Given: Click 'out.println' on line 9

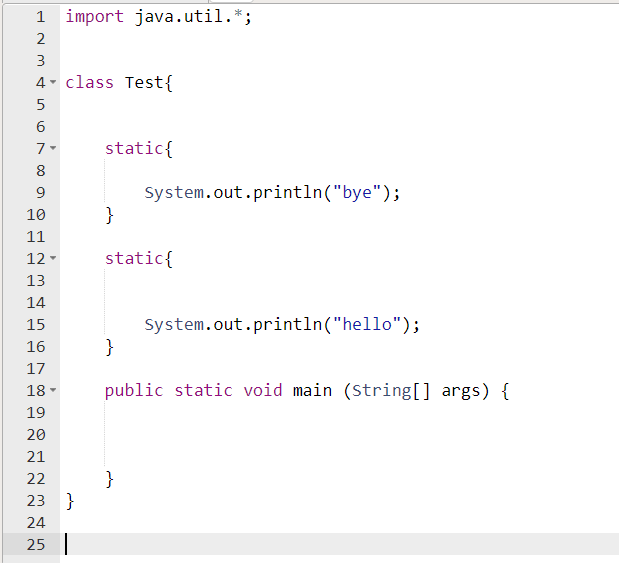Looking at the screenshot, I should pyautogui.click(x=268, y=193).
